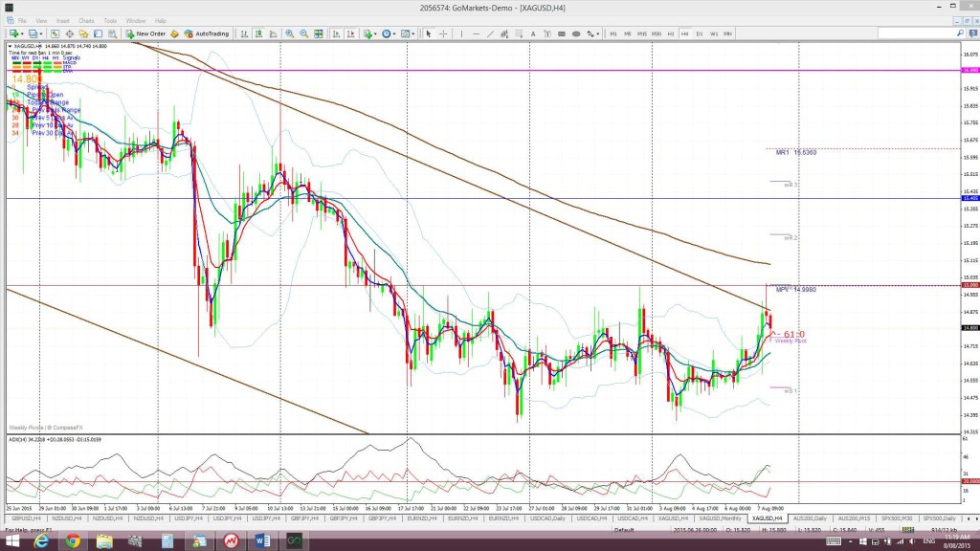Open the Arrows objects dropdown

(x=592, y=33)
